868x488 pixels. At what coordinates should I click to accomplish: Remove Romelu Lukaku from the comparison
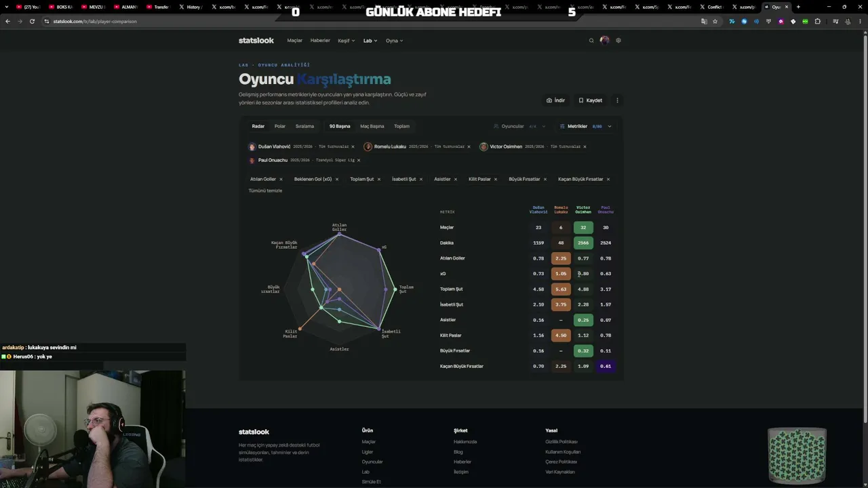(x=469, y=146)
